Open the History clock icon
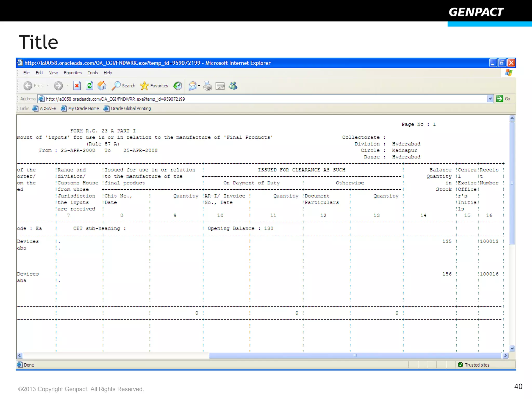Image resolution: width=532 pixels, height=399 pixels. click(x=178, y=86)
